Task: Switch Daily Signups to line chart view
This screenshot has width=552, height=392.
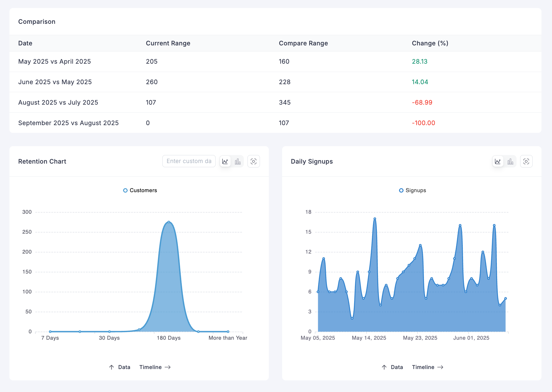Action: click(498, 161)
